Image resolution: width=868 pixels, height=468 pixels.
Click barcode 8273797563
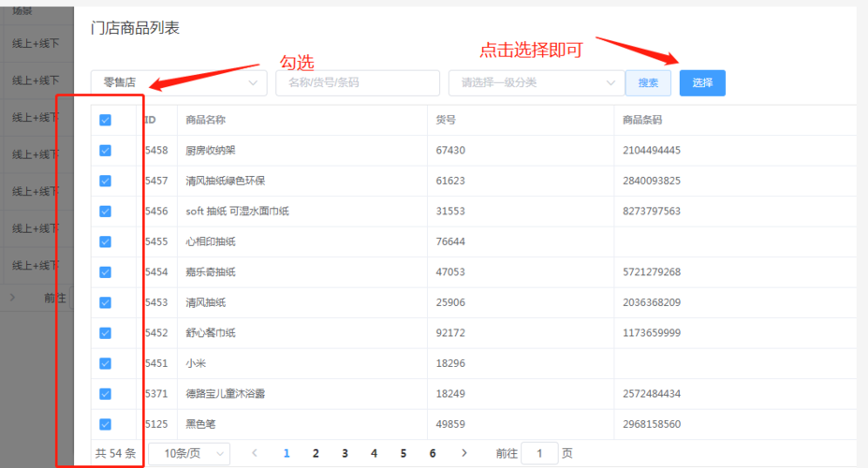[x=652, y=212]
